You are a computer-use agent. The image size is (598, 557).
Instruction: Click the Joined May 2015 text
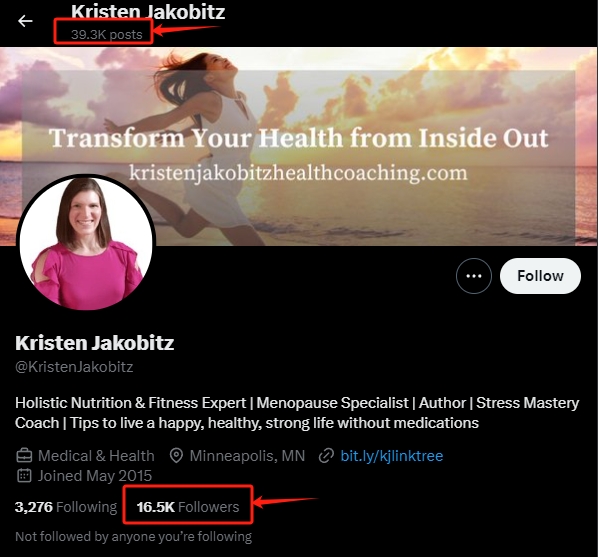pos(95,476)
